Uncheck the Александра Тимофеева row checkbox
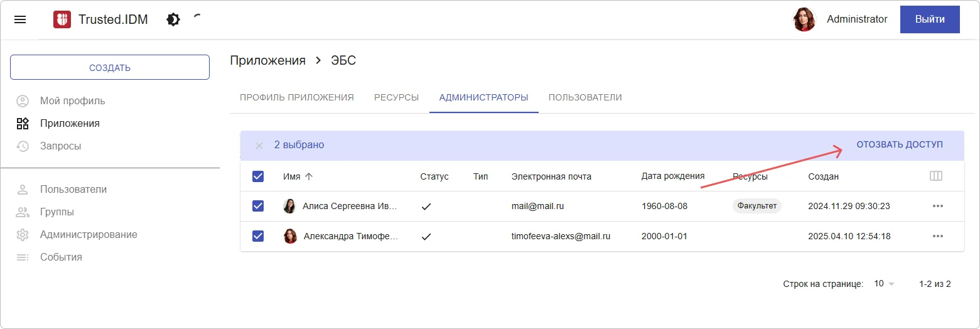This screenshot has height=329, width=980. [258, 236]
